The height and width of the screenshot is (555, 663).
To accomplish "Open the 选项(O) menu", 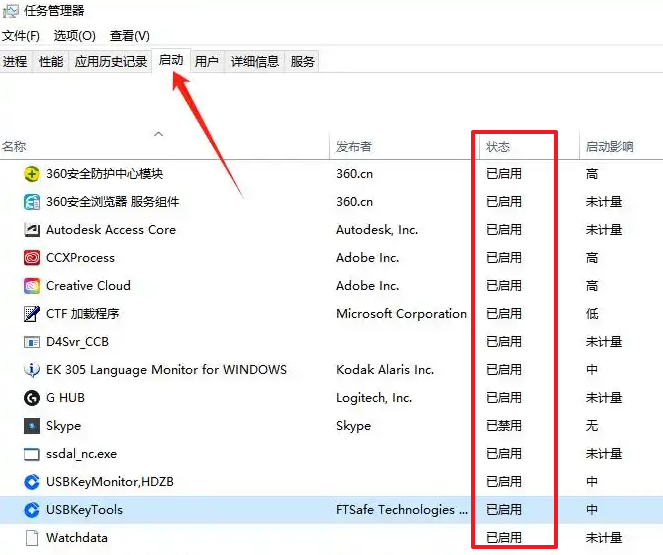I will tap(74, 36).
